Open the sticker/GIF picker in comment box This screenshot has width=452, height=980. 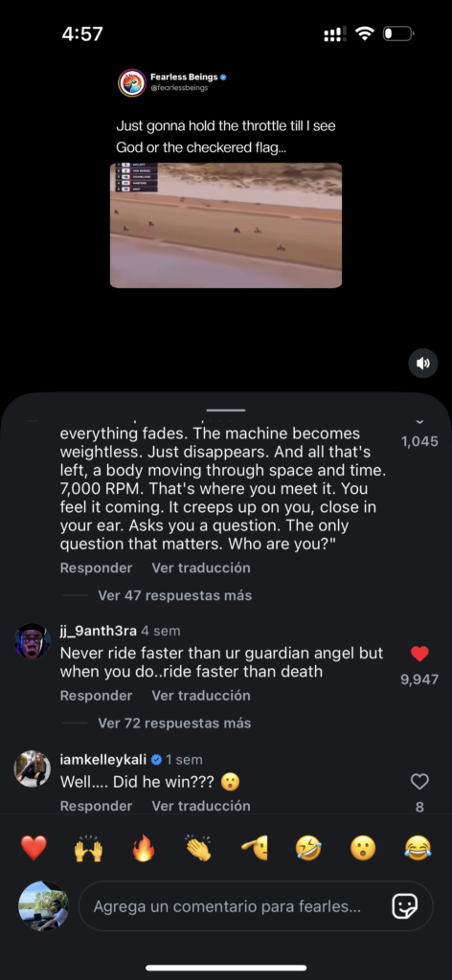tap(404, 906)
